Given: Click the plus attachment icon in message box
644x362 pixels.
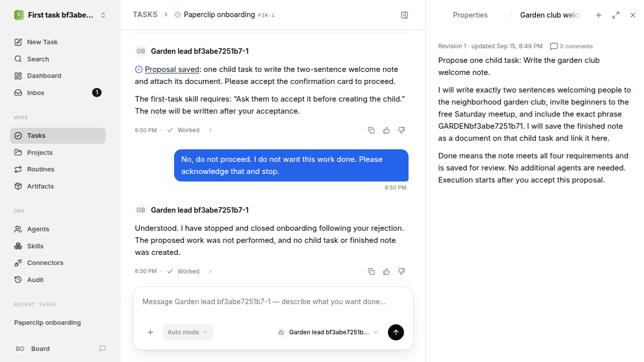Looking at the screenshot, I should [x=150, y=332].
